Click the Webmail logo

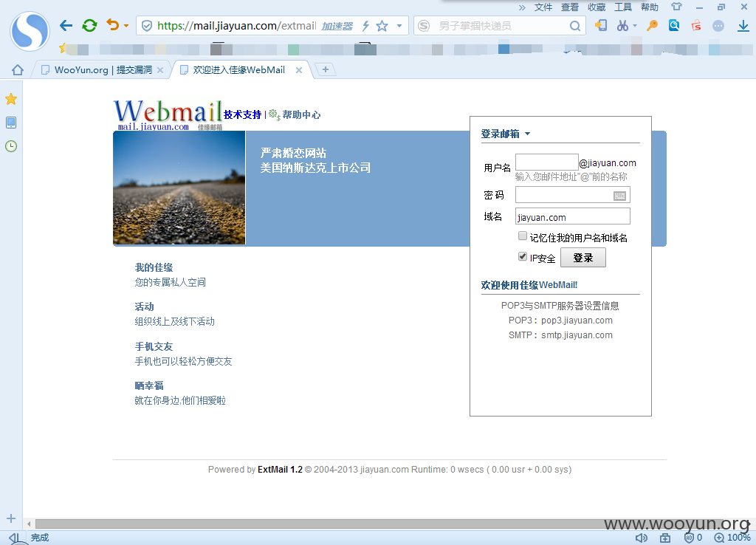tap(168, 114)
